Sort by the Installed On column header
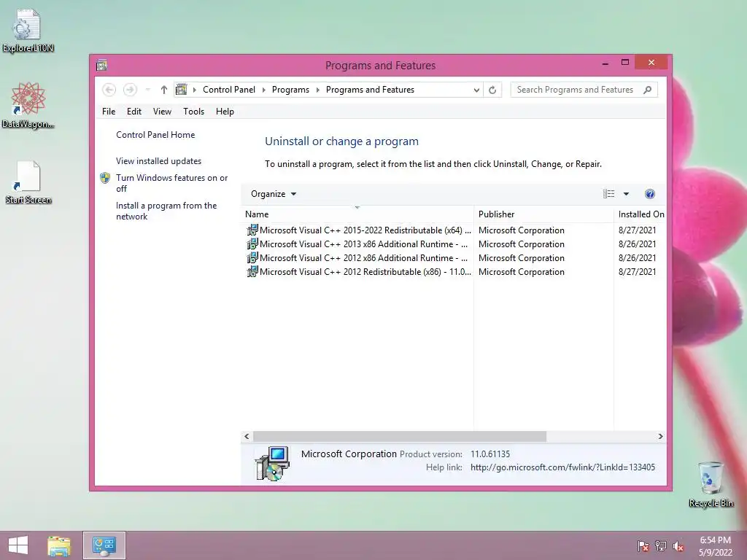Image resolution: width=747 pixels, height=560 pixels. click(x=640, y=214)
